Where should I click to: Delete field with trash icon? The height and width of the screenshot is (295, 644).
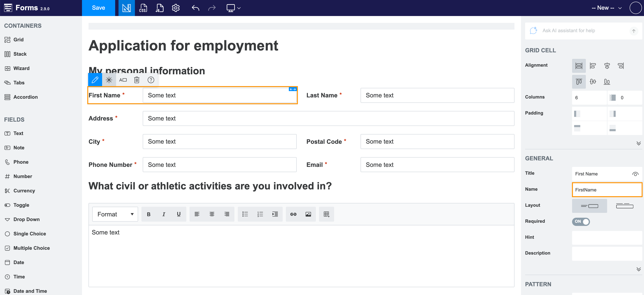137,80
